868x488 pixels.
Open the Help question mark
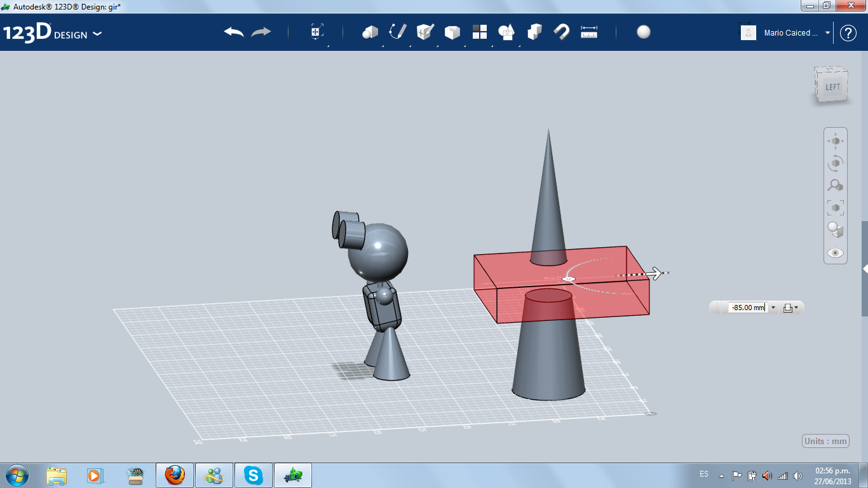point(848,33)
